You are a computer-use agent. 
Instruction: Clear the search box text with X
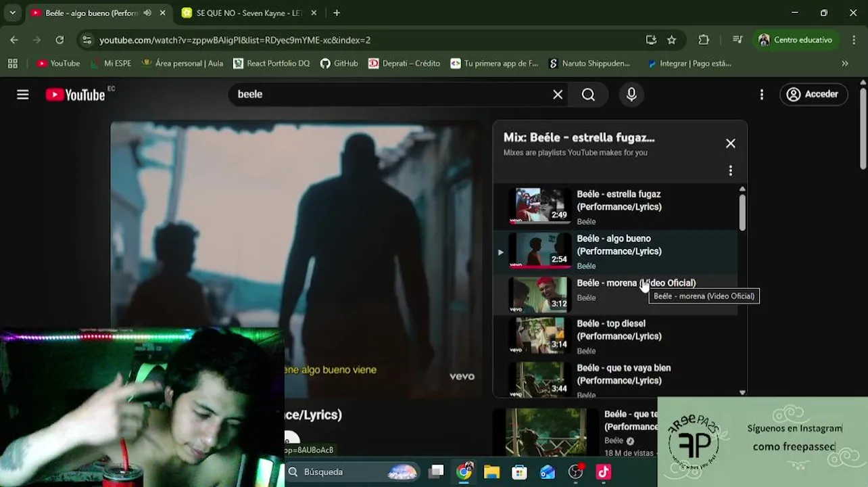[x=558, y=95]
